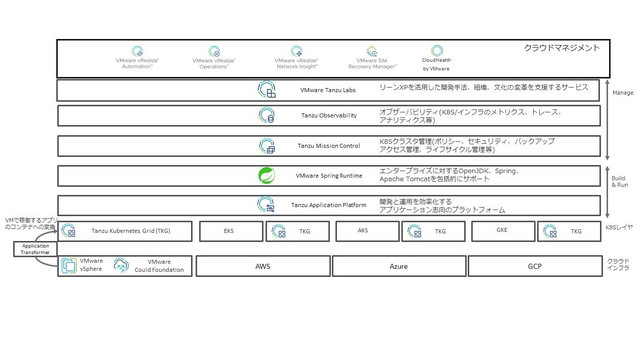Screen dimensions: 641x364
Task: Select the AKS box
Action: click(x=367, y=231)
